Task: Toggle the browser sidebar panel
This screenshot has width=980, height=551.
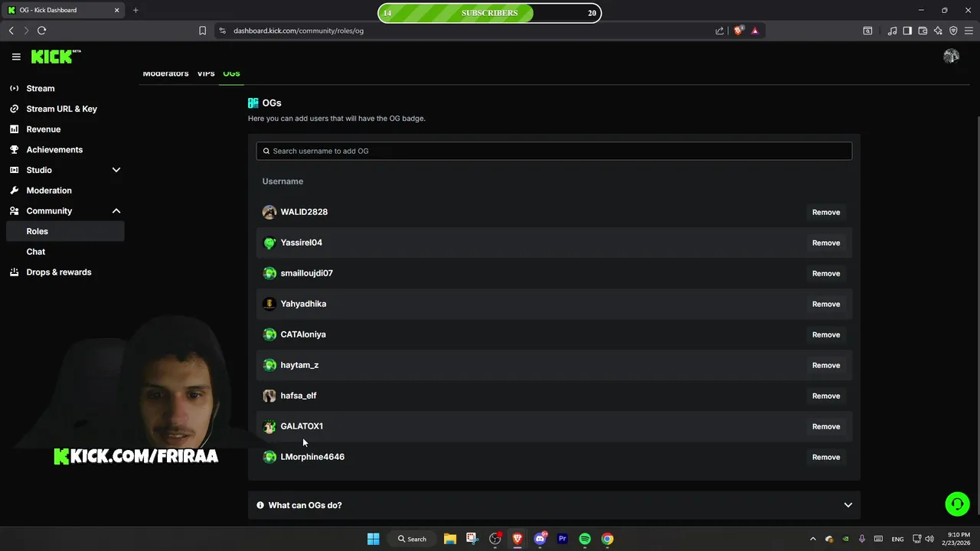Action: point(907,31)
